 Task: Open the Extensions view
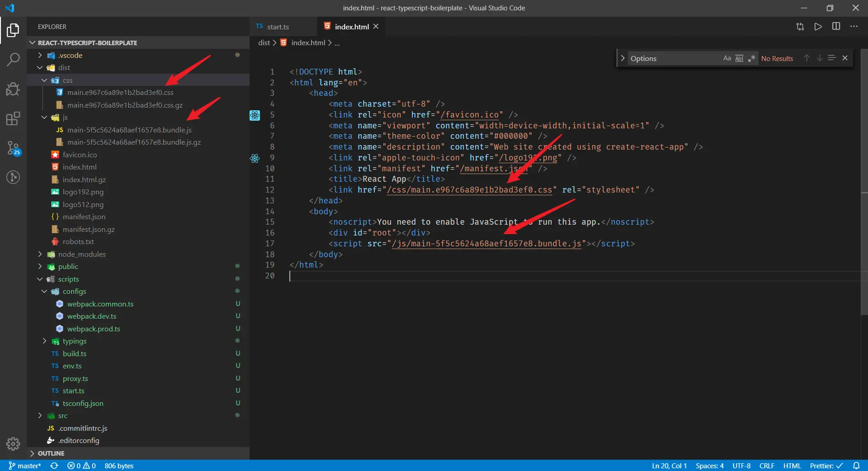pyautogui.click(x=13, y=118)
